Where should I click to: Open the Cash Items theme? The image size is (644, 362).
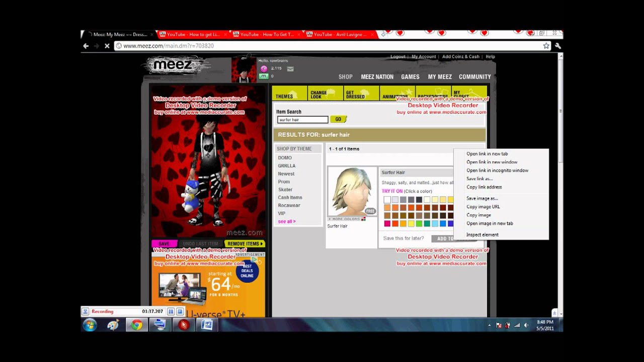pos(290,198)
